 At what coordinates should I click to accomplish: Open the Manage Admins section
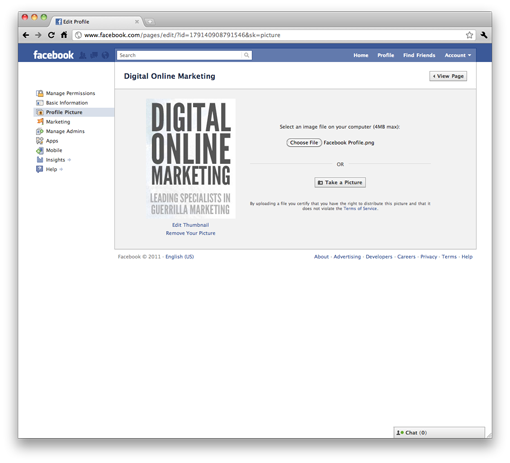[x=65, y=131]
